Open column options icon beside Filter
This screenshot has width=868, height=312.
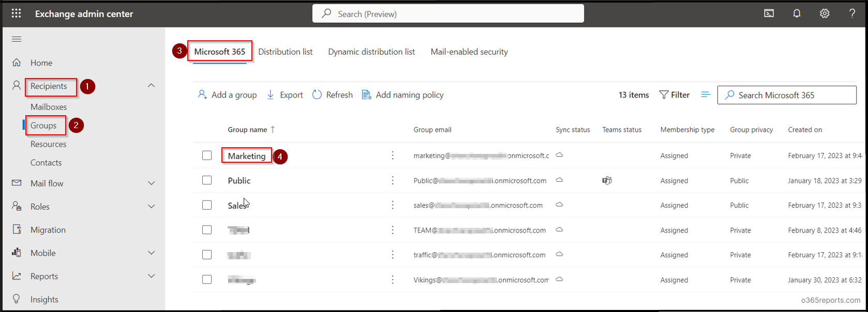click(705, 95)
